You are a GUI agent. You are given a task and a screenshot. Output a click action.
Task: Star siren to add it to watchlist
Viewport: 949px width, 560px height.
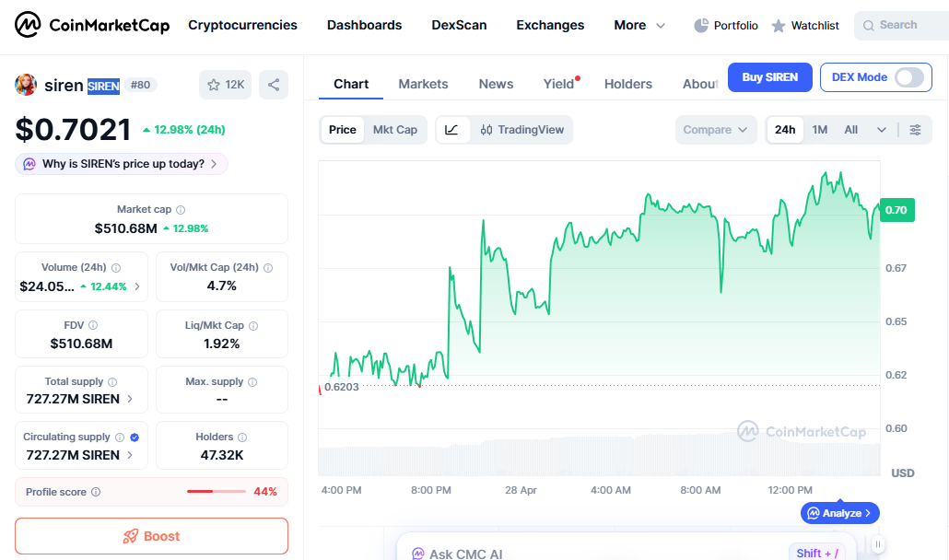click(213, 84)
